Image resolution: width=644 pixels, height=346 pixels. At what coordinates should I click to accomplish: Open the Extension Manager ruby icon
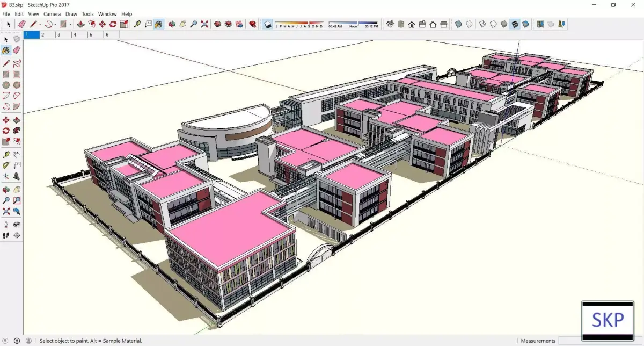[252, 24]
